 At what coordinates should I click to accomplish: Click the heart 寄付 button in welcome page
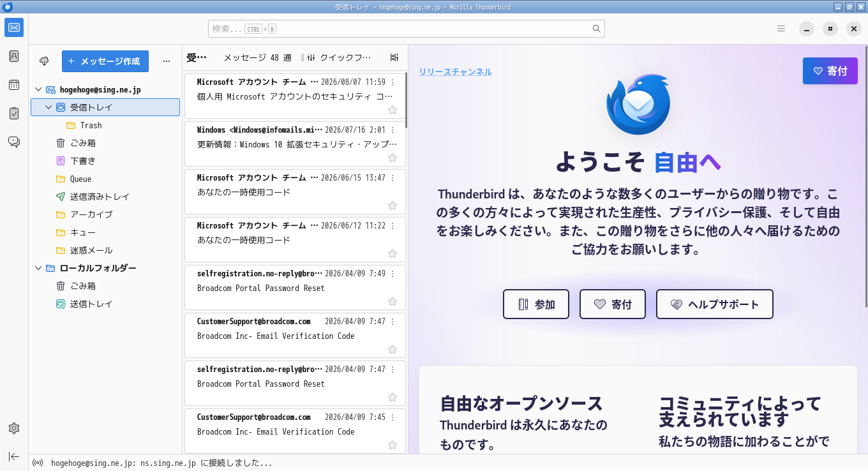tap(613, 304)
